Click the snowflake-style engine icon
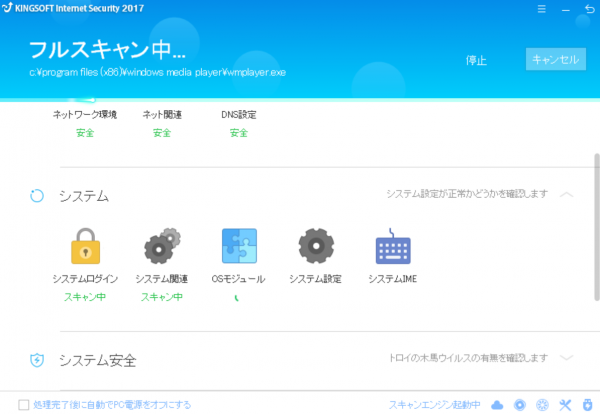600x414 pixels. [x=542, y=405]
